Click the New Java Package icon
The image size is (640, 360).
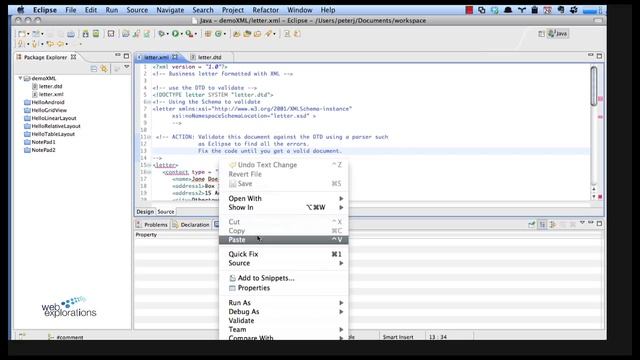[x=208, y=34]
